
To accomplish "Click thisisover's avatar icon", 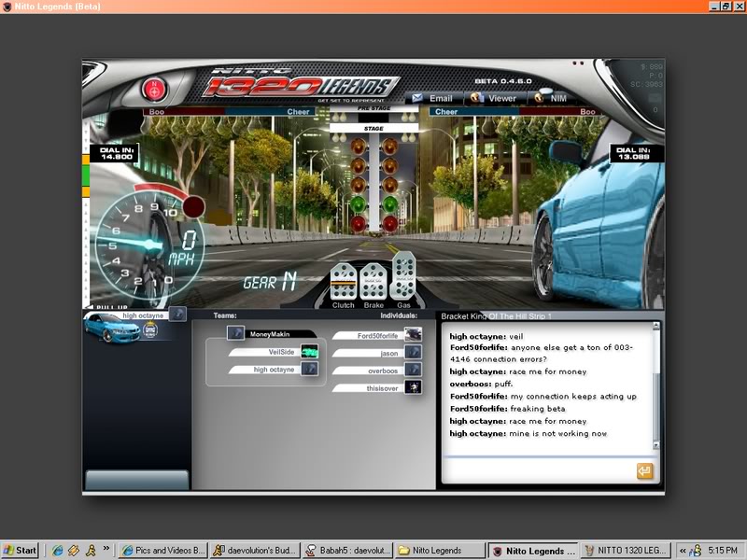I will 413,387.
